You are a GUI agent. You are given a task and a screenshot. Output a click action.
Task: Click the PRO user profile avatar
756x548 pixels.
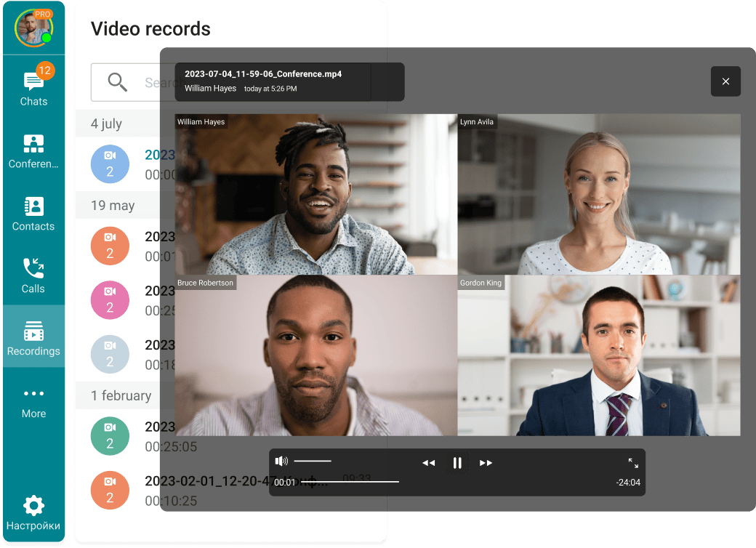click(33, 28)
